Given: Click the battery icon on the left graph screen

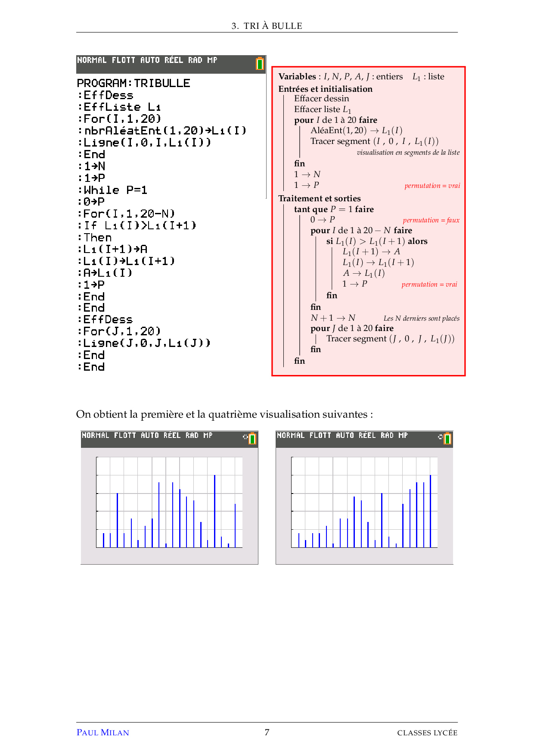Looking at the screenshot, I should click(252, 438).
